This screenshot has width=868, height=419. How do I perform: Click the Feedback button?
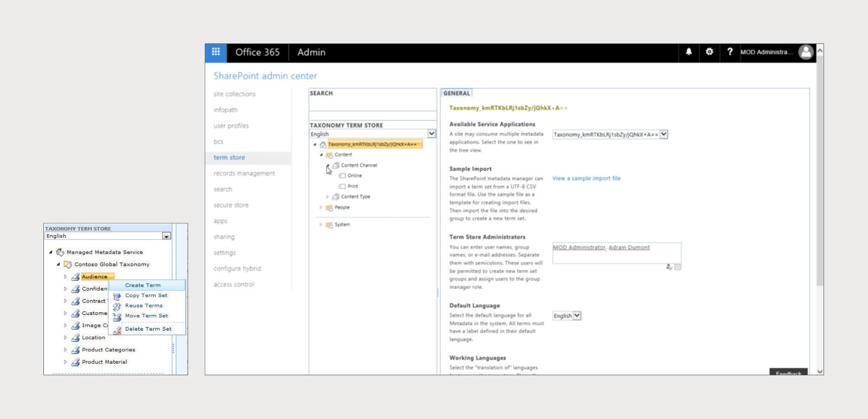788,373
